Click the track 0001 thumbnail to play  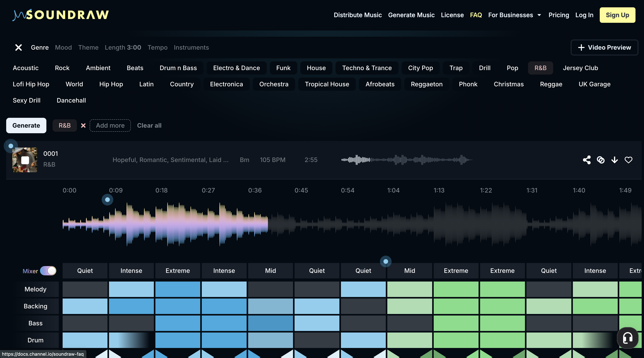point(25,160)
